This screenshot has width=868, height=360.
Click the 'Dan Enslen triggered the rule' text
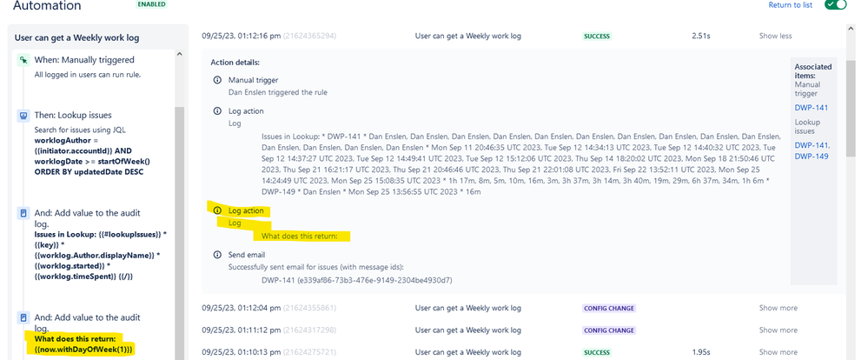[x=278, y=92]
